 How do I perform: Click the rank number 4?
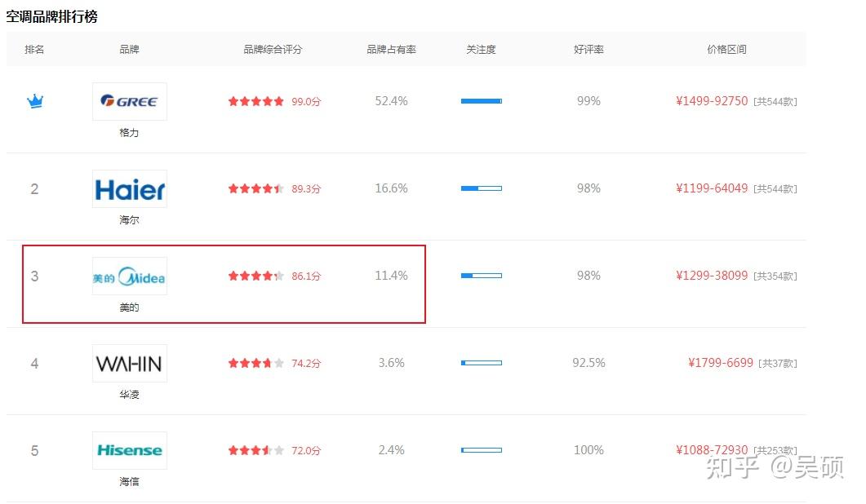34,363
